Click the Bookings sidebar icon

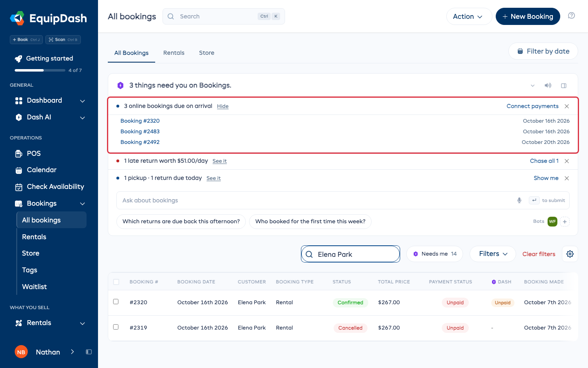19,204
